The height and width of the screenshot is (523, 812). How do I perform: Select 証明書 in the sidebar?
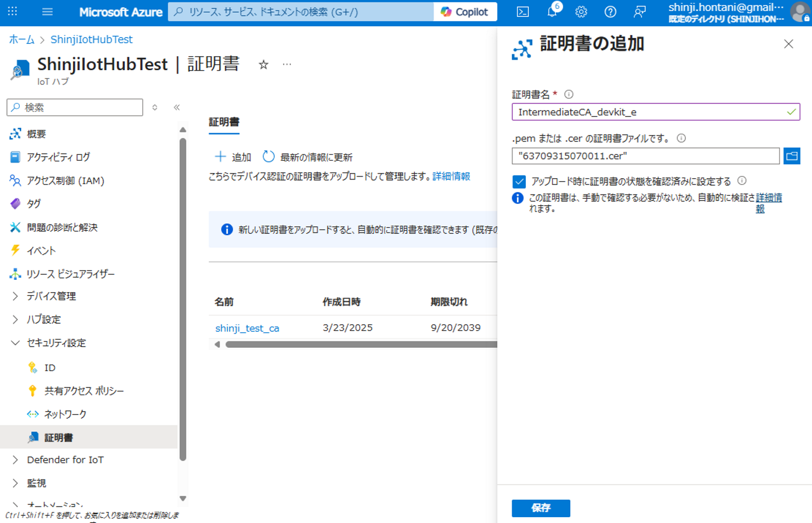pos(89,437)
